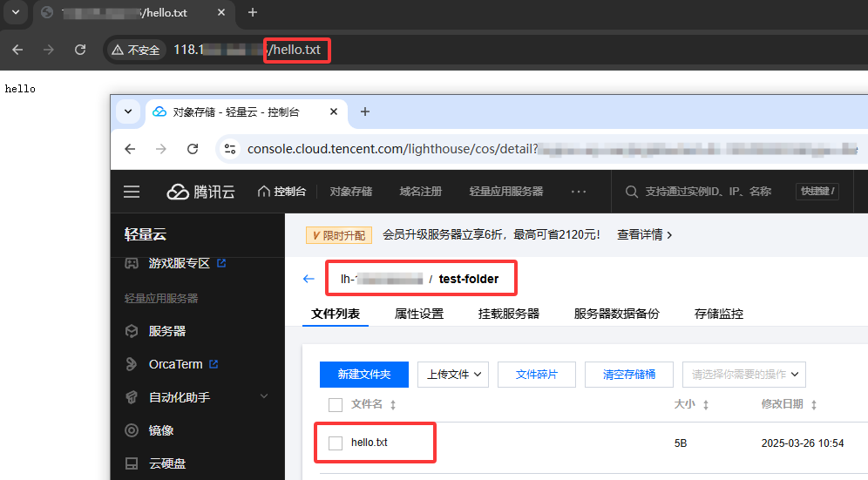Click the 快捷键 shortcut badge
The width and height of the screenshot is (868, 480).
click(x=817, y=191)
